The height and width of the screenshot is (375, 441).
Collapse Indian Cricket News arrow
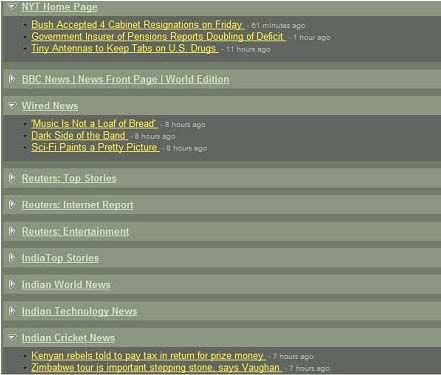[12, 337]
